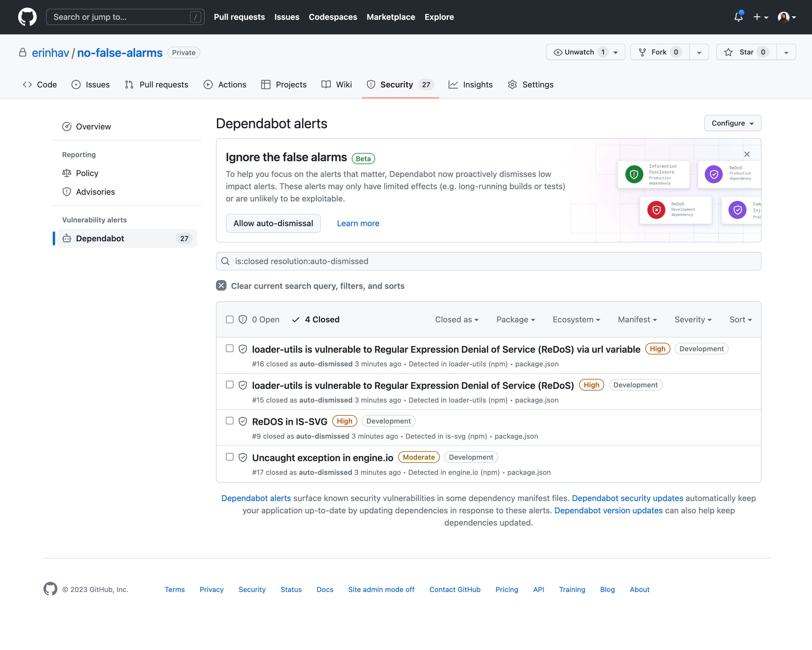Check the alert #15 loader-utils checkbox
The height and width of the screenshot is (650, 812).
pos(229,384)
